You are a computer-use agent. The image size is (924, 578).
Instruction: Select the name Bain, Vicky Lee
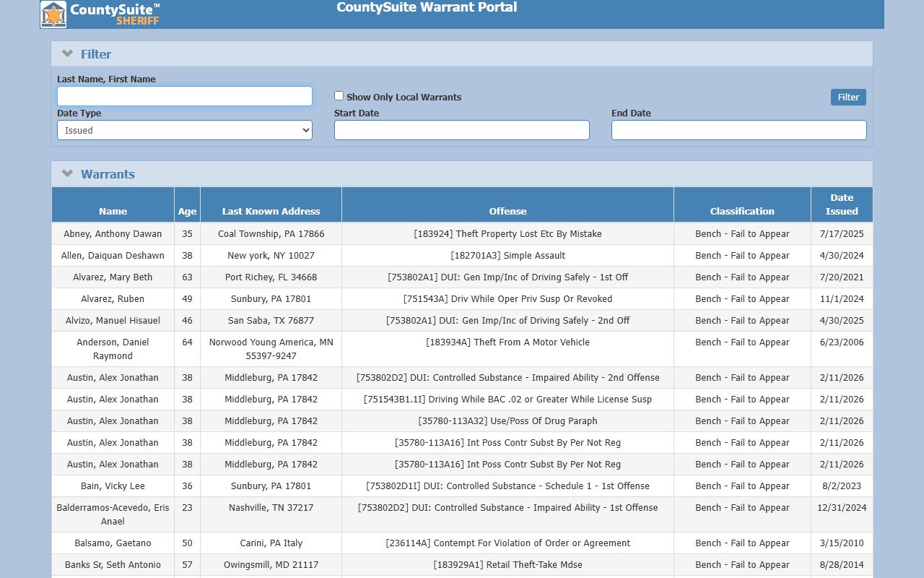113,486
